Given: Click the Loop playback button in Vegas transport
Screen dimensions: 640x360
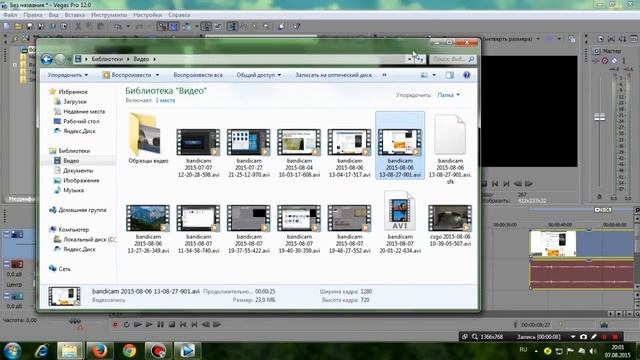Looking at the screenshot, I should [127, 324].
